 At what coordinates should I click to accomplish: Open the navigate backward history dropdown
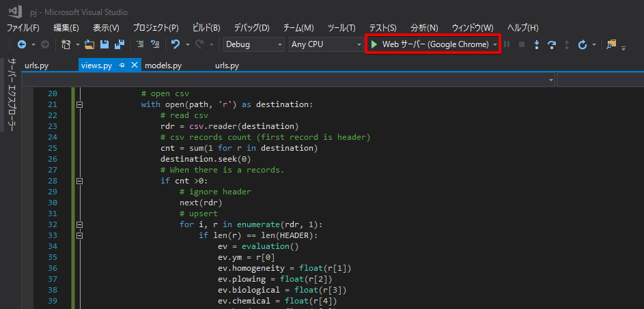pos(33,44)
